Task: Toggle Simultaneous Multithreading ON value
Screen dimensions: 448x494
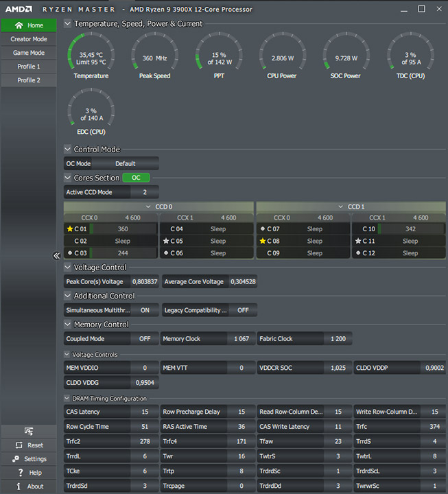Action: [145, 310]
